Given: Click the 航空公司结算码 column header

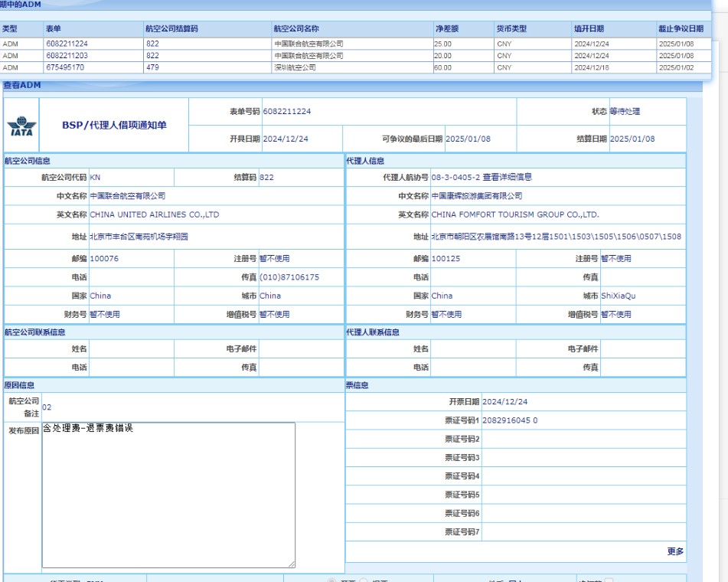Looking at the screenshot, I should (x=171, y=28).
